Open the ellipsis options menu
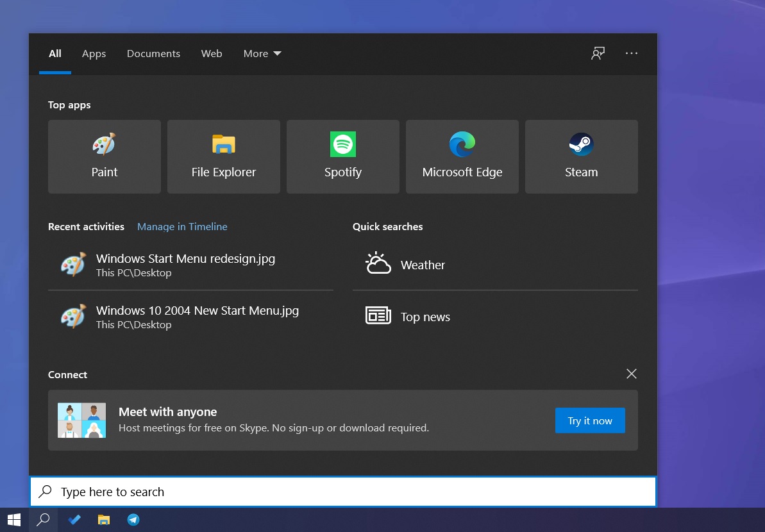The width and height of the screenshot is (765, 532). [x=632, y=54]
